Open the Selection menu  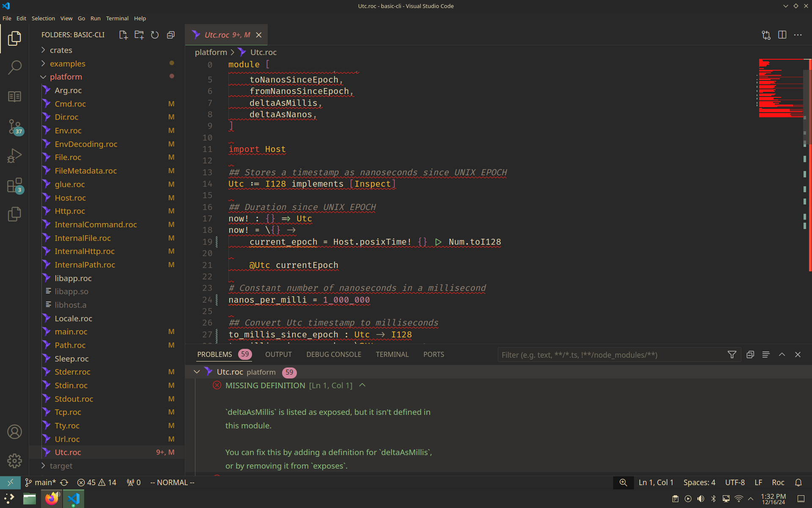point(43,18)
